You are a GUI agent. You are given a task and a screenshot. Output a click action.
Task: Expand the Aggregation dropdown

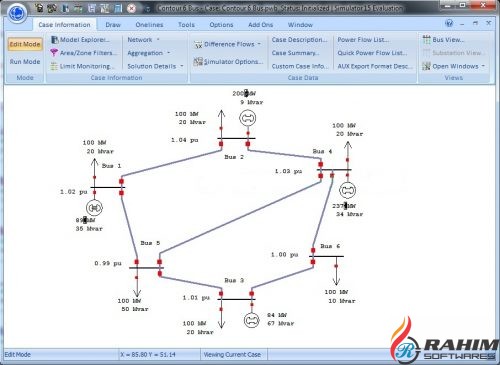pos(149,53)
